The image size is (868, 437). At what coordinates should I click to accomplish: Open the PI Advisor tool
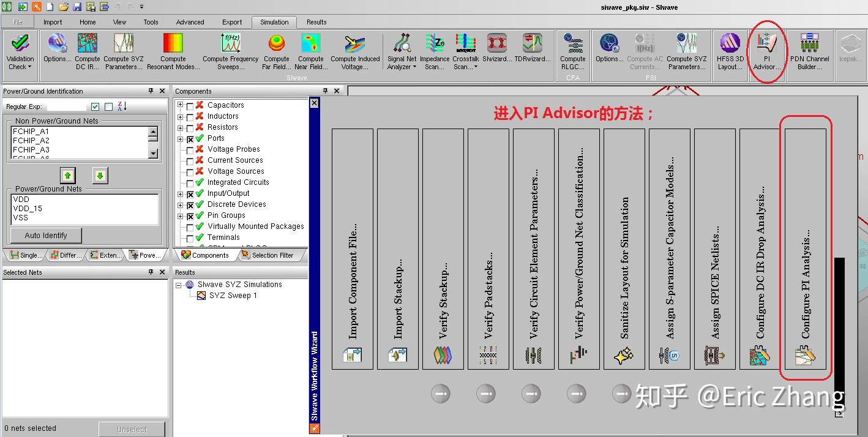click(x=767, y=52)
